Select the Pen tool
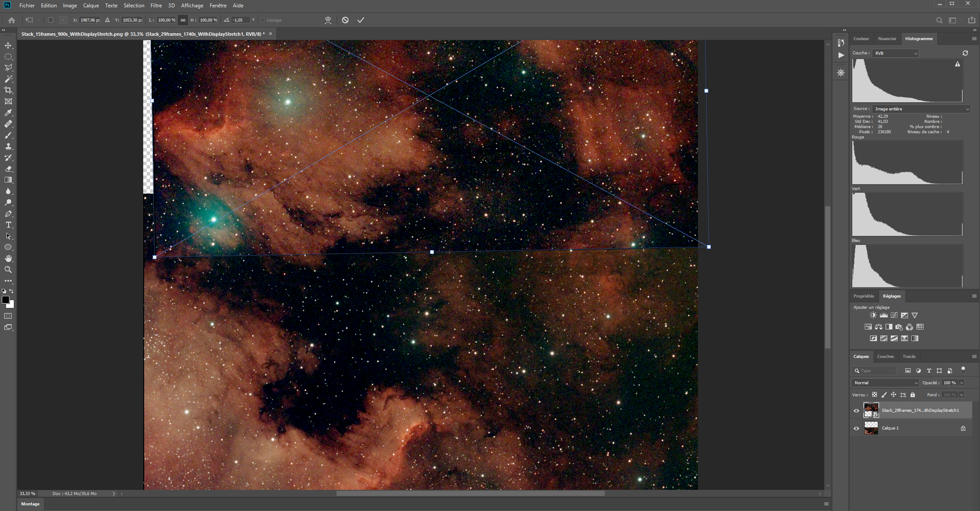 click(x=8, y=213)
